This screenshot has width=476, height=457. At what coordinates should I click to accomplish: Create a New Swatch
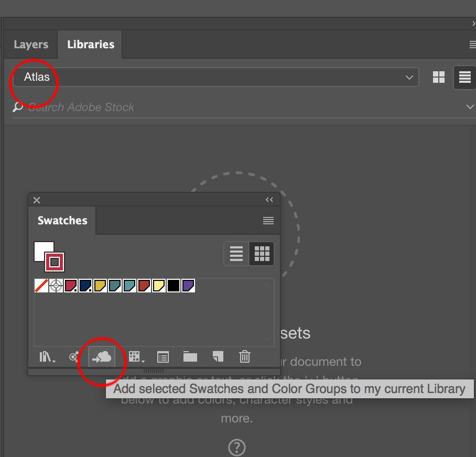tap(218, 357)
